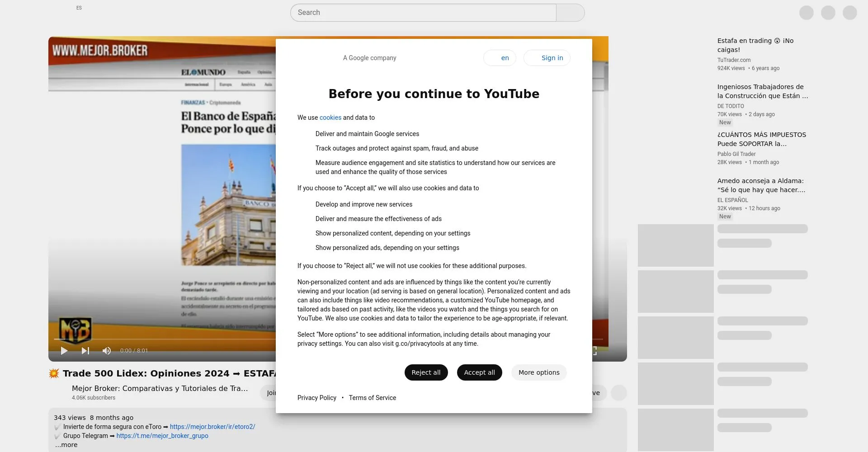Open the mejor.broker/ir/etoro2 link
The height and width of the screenshot is (452, 868).
coord(212,427)
